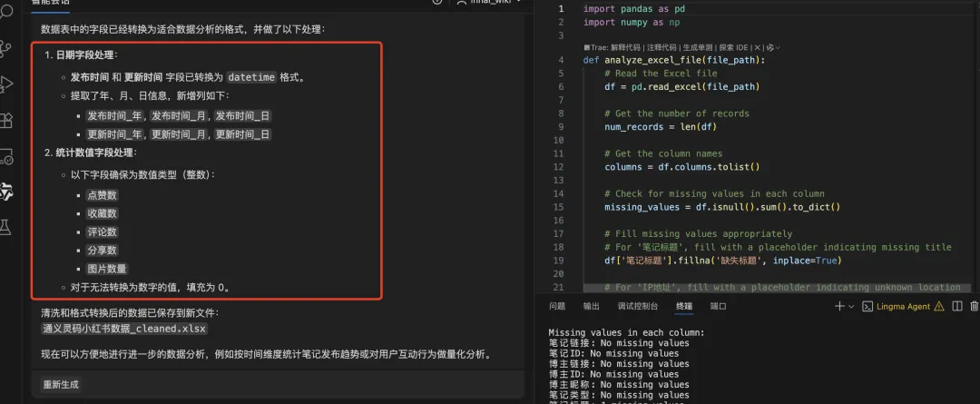The height and width of the screenshot is (404, 980).
Task: Click the heading 2. 统计数值字段处理
Action: tap(91, 153)
